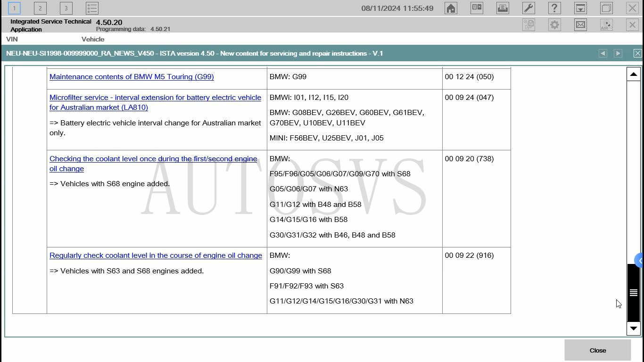
Task: Click the VIN label
Action: (x=12, y=39)
